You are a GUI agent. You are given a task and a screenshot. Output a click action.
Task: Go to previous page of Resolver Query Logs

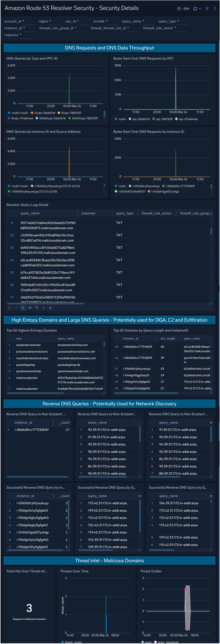(x=16, y=308)
